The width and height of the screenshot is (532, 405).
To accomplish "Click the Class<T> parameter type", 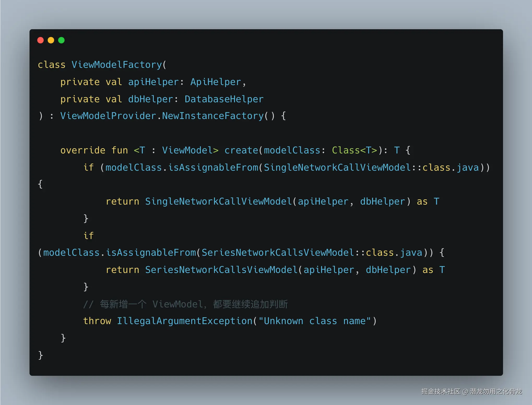I will coord(354,150).
